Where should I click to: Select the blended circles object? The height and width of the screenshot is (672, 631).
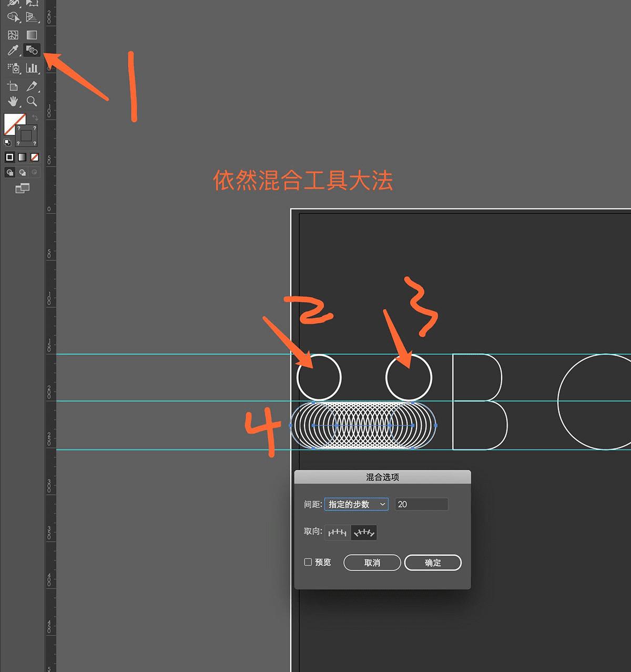(x=363, y=425)
